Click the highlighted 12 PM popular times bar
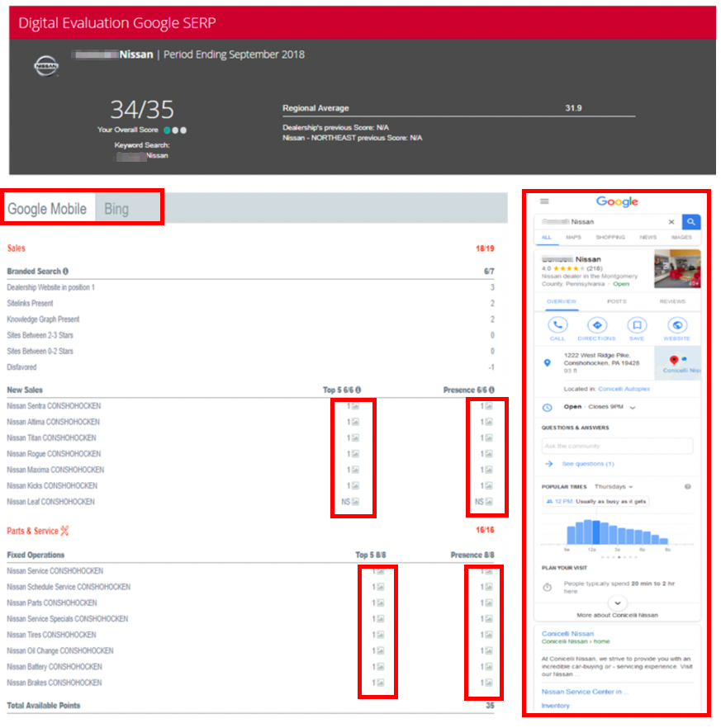This screenshot has height=728, width=721. (596, 532)
